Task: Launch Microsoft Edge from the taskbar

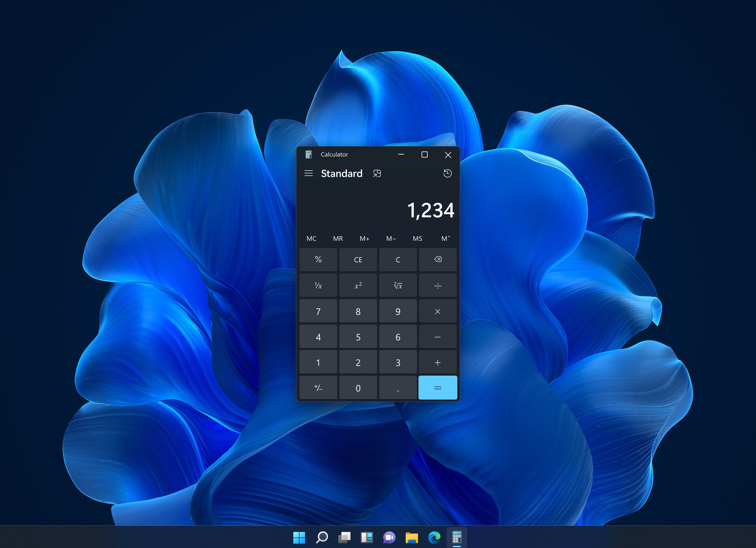Action: [434, 537]
